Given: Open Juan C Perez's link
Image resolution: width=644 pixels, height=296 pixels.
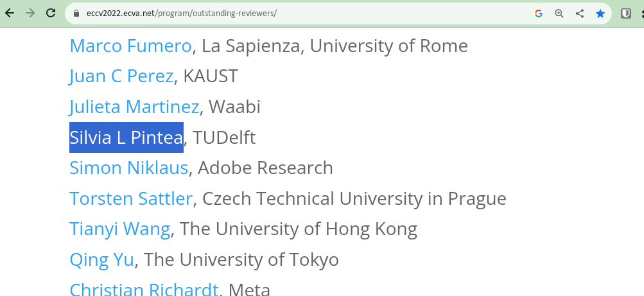Looking at the screenshot, I should click(121, 76).
